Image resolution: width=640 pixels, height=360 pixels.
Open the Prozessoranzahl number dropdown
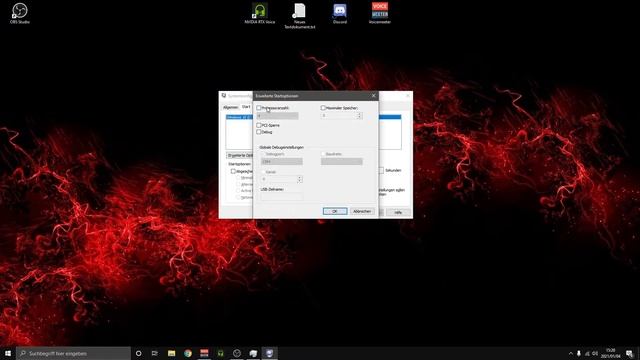278,116
